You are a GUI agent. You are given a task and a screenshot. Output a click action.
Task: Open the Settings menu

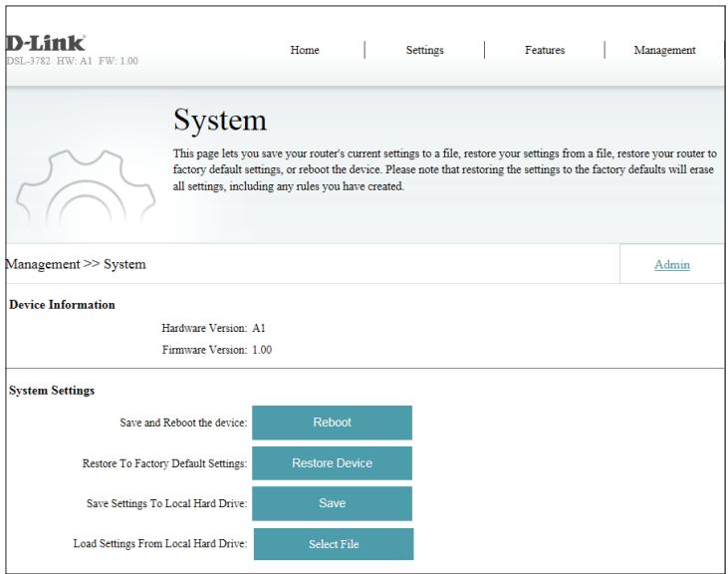tap(425, 50)
